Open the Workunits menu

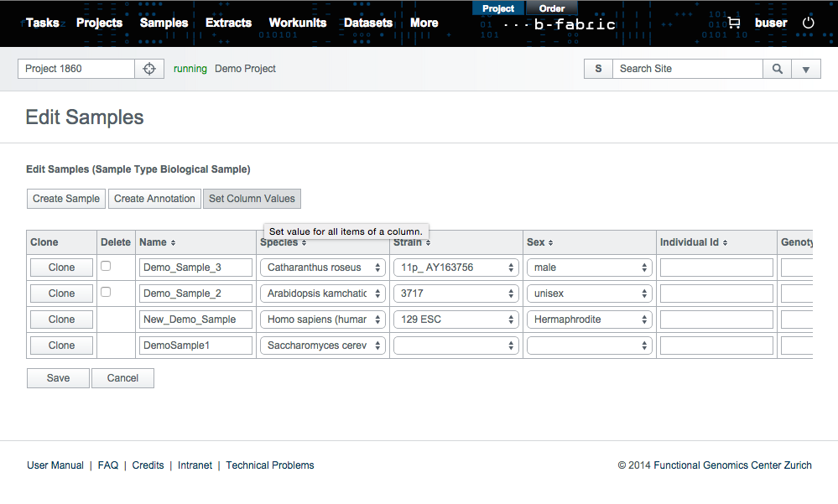[297, 23]
